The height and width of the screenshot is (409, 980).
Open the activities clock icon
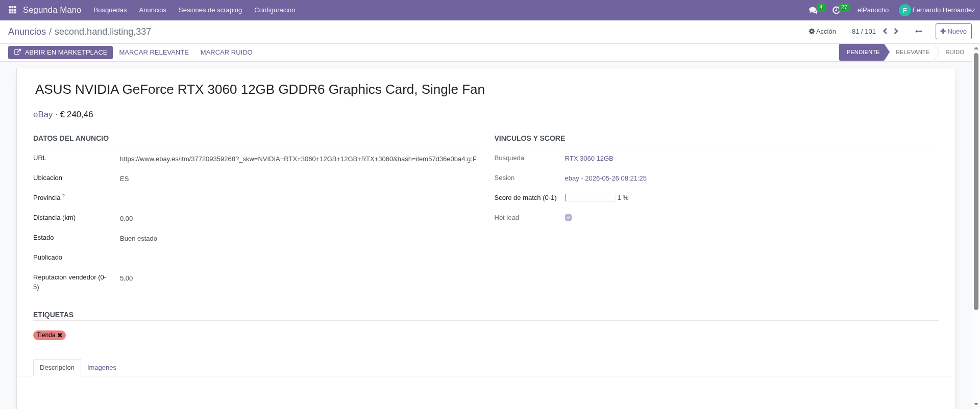[x=836, y=10]
